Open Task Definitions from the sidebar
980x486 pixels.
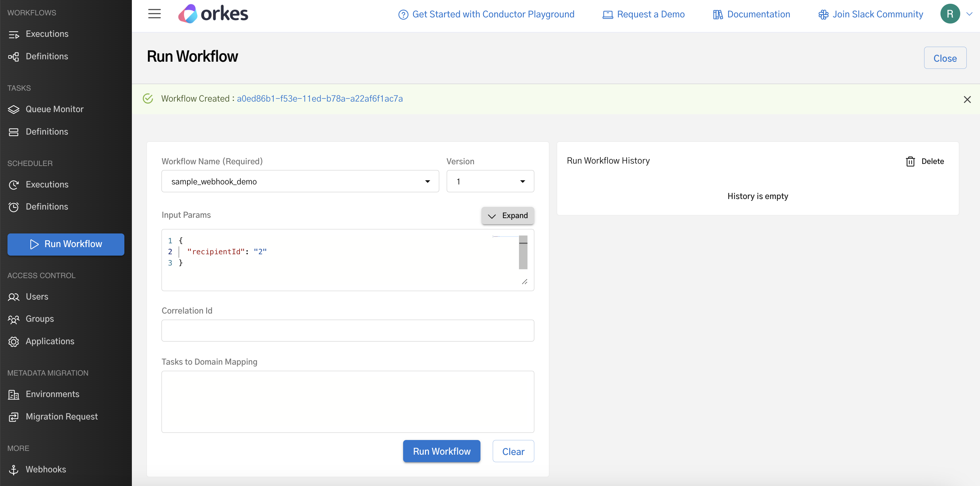click(x=47, y=132)
